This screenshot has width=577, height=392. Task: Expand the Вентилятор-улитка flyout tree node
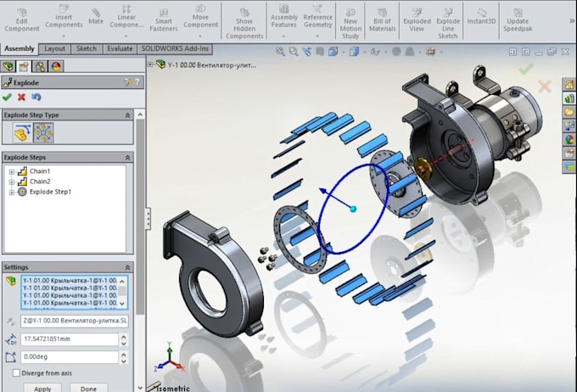pos(150,64)
